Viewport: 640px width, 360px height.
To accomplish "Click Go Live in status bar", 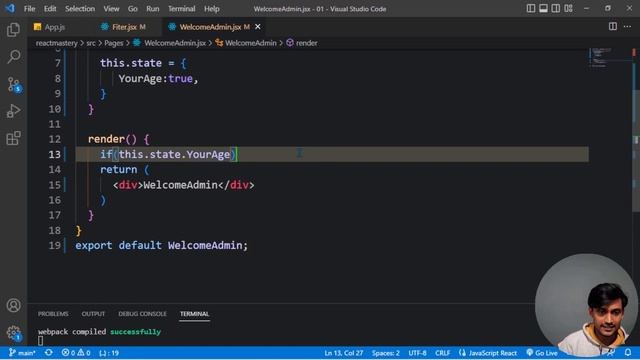I will coord(542,353).
